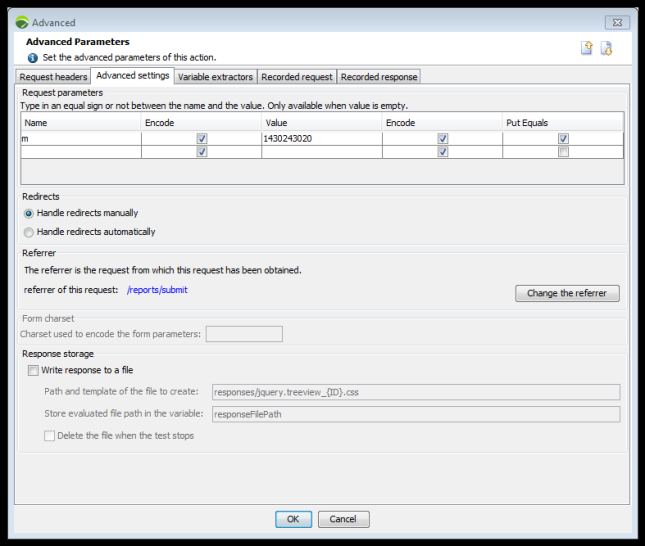Open the Variable extractors tab
The image size is (645, 546).
click(215, 77)
